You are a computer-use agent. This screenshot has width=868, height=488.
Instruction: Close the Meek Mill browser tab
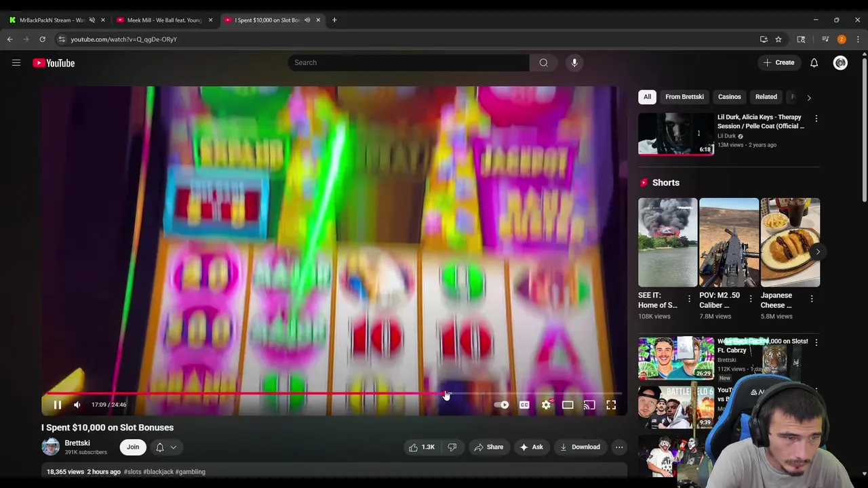point(210,20)
